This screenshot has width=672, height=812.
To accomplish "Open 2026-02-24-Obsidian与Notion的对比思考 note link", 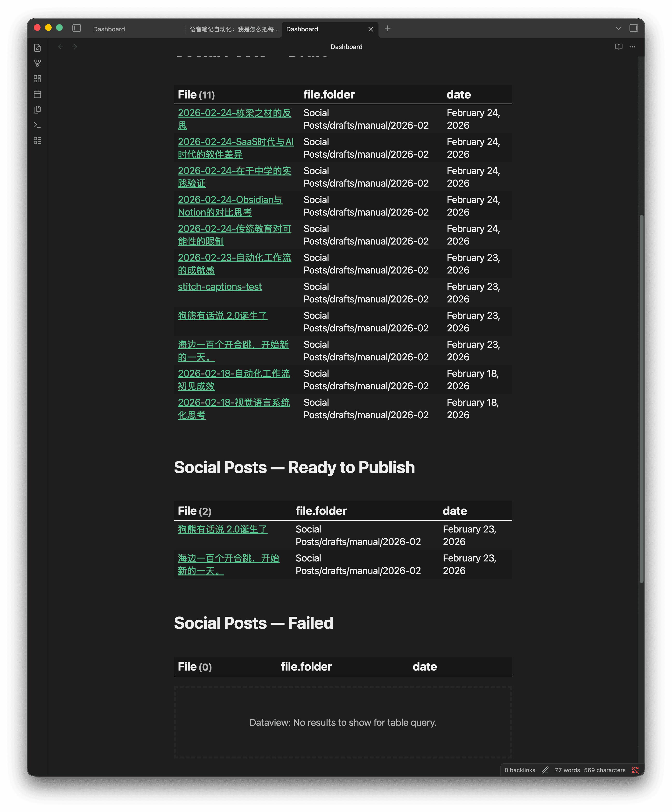I will pyautogui.click(x=230, y=200).
